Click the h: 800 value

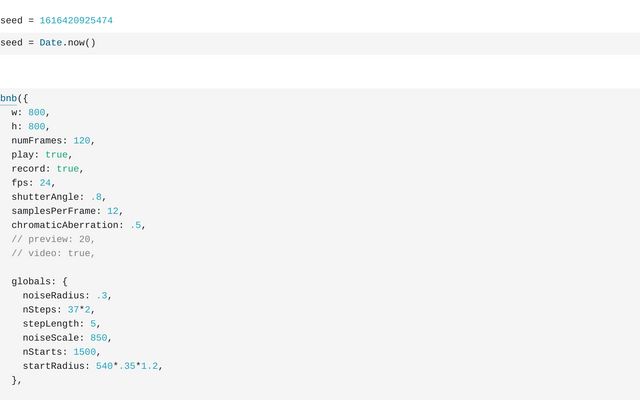(37, 127)
